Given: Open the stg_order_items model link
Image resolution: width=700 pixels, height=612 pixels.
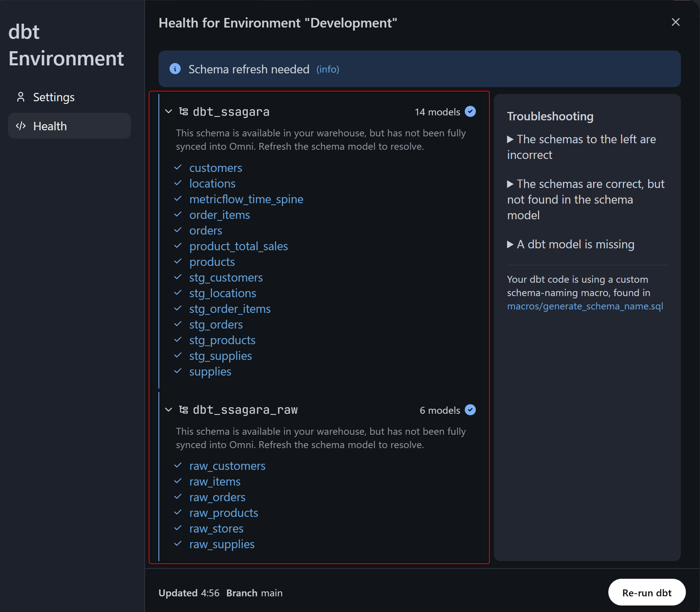Looking at the screenshot, I should pyautogui.click(x=230, y=309).
